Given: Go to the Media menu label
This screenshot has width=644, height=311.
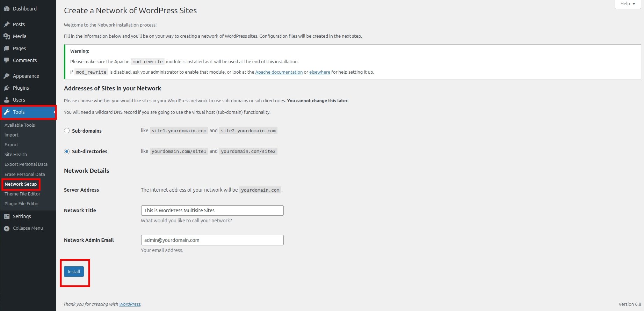Looking at the screenshot, I should click(20, 36).
